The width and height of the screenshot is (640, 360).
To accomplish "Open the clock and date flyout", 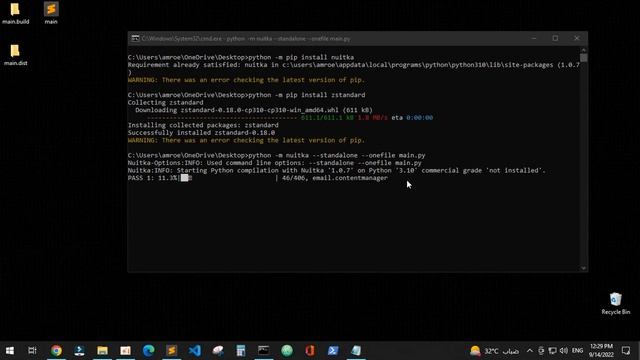I will tap(601, 350).
